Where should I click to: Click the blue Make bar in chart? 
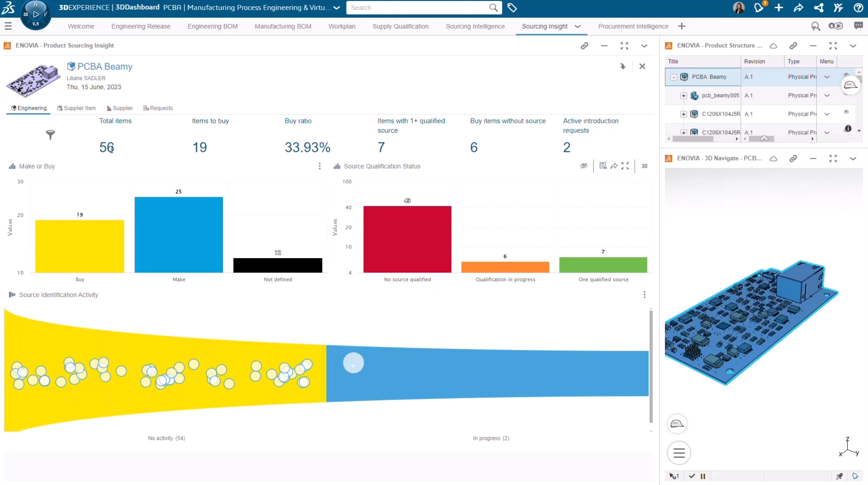point(179,234)
